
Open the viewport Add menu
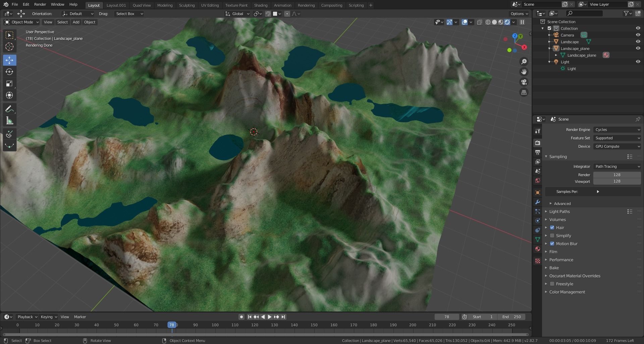[x=76, y=22]
